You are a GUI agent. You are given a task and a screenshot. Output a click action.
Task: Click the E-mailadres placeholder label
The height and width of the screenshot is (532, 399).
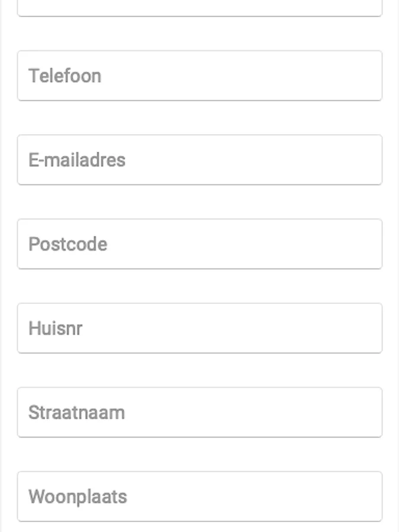77,160
